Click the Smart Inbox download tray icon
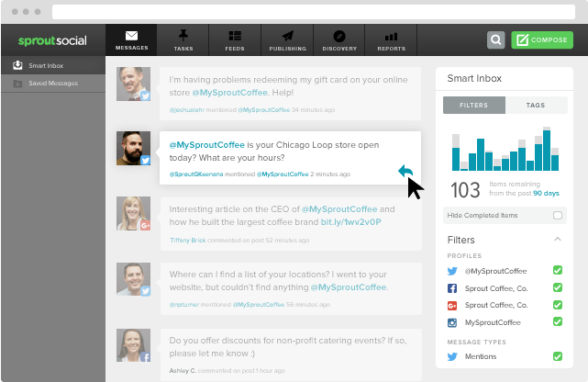588x382 pixels. click(17, 65)
